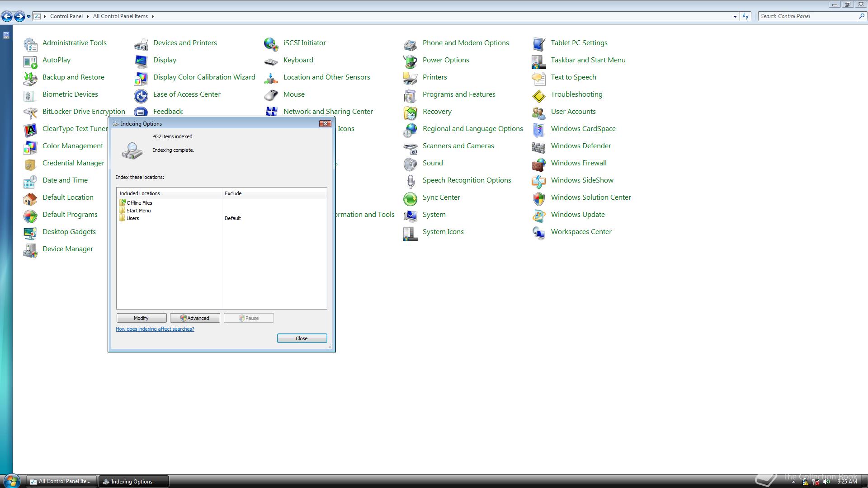Click the Date and Time icon
Viewport: 868px width, 488px height.
tap(30, 182)
